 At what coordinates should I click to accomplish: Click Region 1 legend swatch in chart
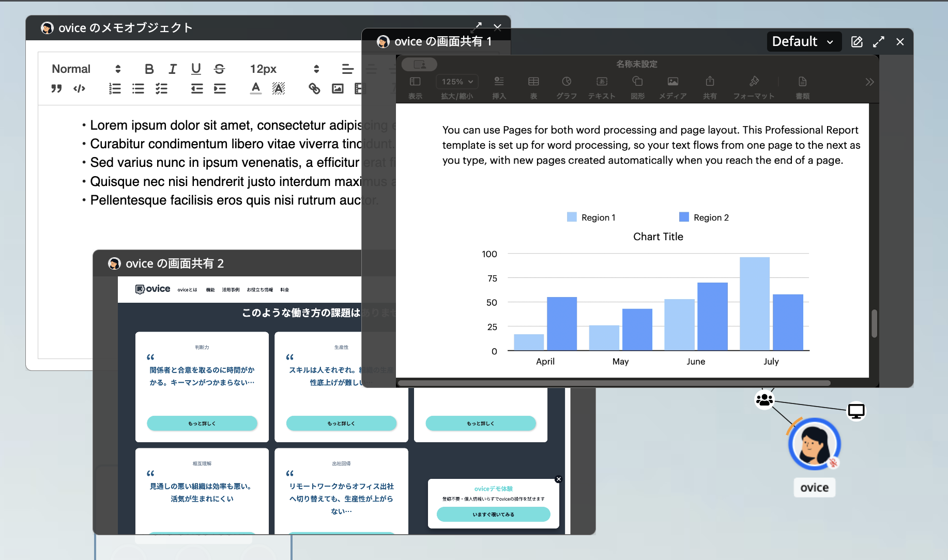pyautogui.click(x=572, y=217)
